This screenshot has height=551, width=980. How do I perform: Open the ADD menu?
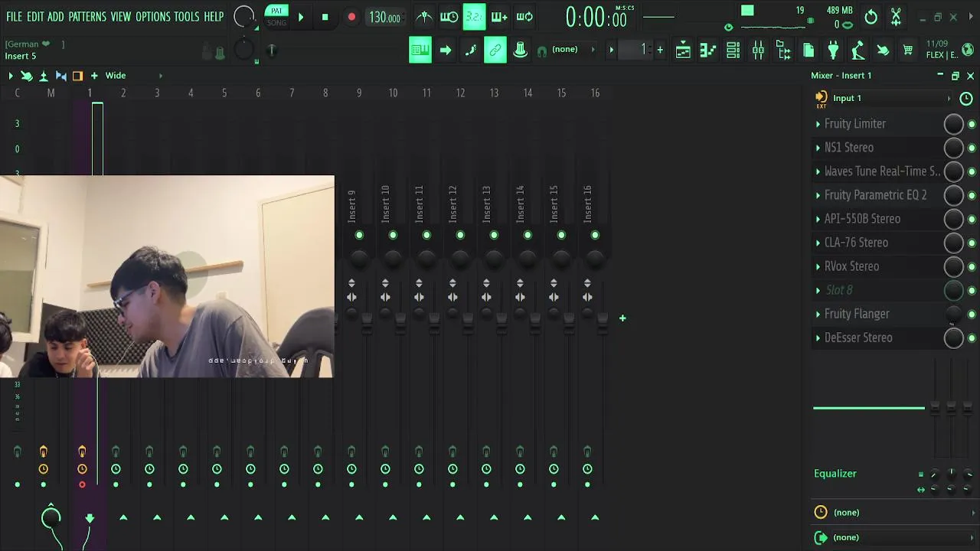[x=56, y=16]
